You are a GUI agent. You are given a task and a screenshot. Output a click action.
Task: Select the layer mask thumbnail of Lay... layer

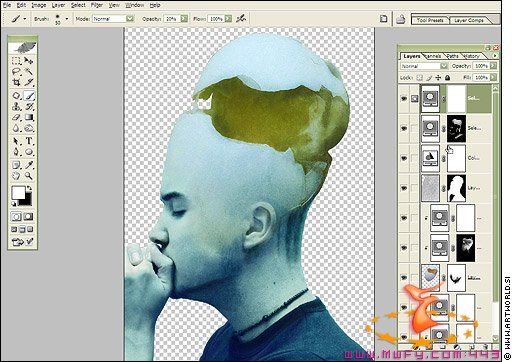pyautogui.click(x=456, y=188)
